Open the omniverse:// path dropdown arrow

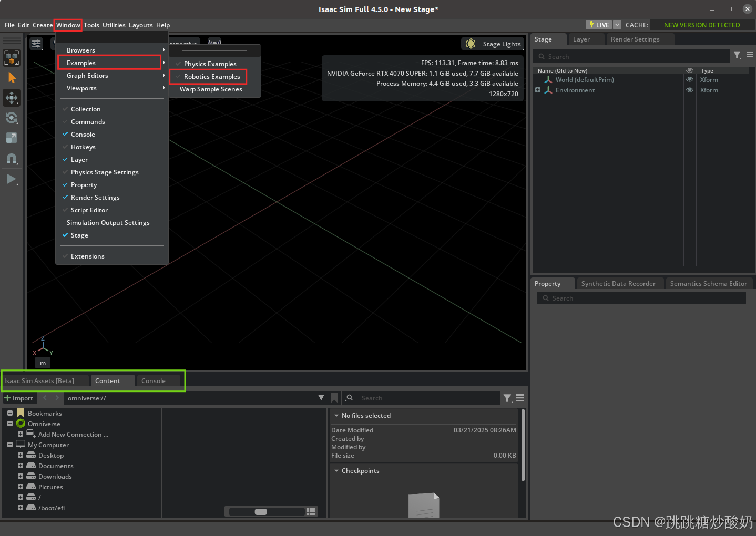pyautogui.click(x=321, y=398)
